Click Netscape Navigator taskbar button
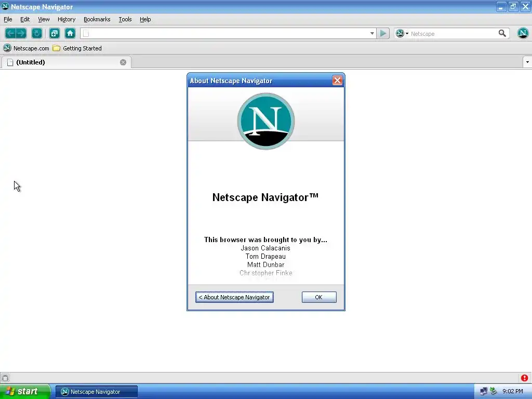This screenshot has height=399, width=532. (97, 392)
